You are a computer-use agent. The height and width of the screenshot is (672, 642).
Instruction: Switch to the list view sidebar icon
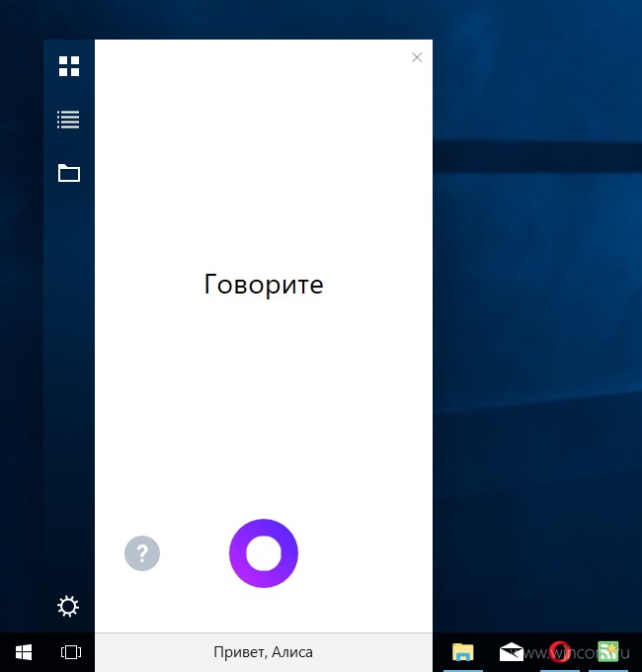(69, 120)
